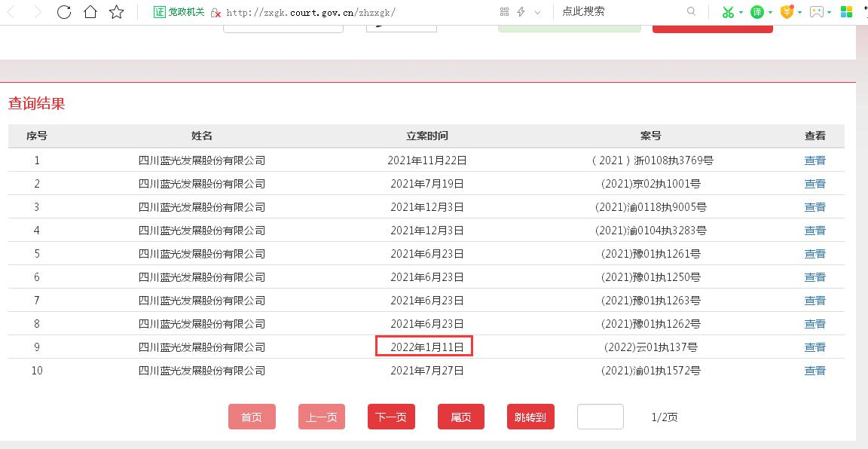Refresh the current page
The image size is (868, 449).
[64, 11]
